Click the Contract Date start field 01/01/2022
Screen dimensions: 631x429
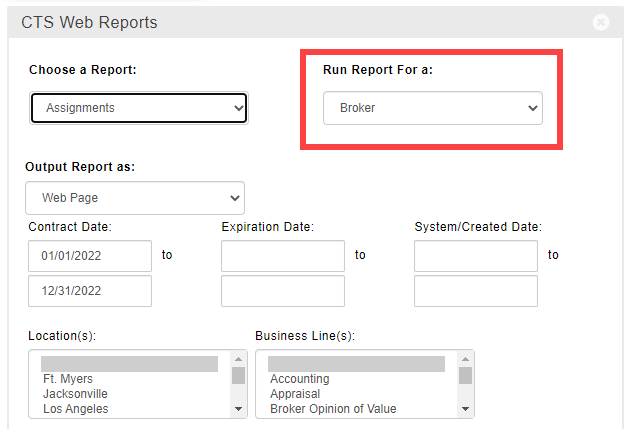tap(90, 256)
